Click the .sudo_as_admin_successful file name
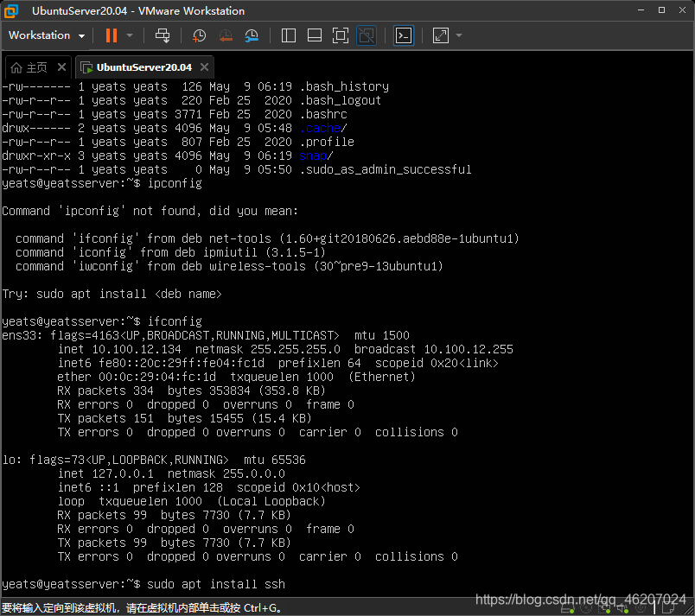Screen dimensions: 695x616 (x=386, y=169)
